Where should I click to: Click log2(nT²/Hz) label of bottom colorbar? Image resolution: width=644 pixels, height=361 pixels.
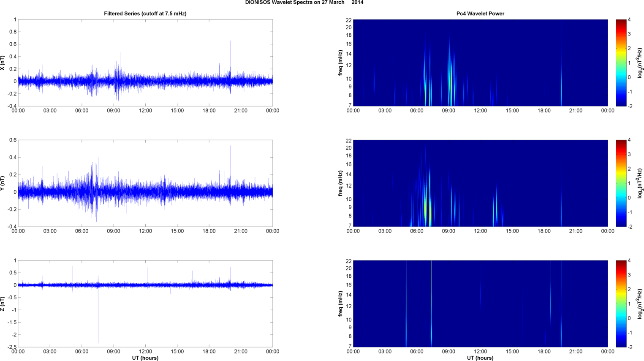(640, 304)
